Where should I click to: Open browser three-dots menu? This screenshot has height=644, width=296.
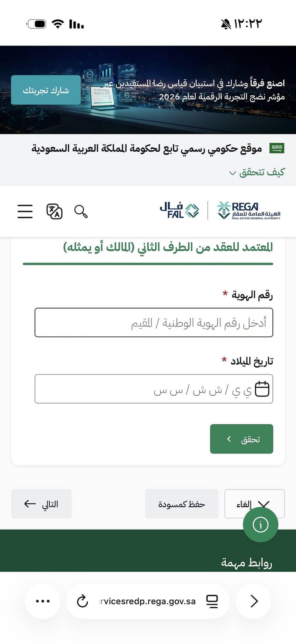[43, 601]
